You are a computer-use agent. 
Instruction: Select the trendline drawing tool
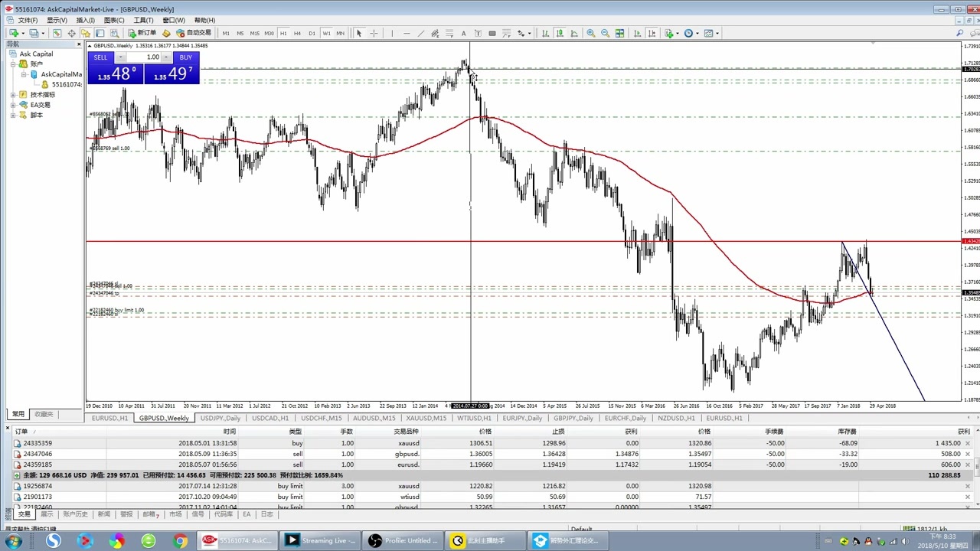pyautogui.click(x=420, y=33)
